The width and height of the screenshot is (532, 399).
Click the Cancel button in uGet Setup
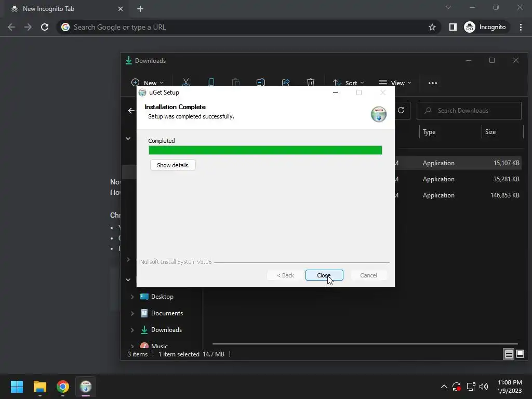[368, 275]
